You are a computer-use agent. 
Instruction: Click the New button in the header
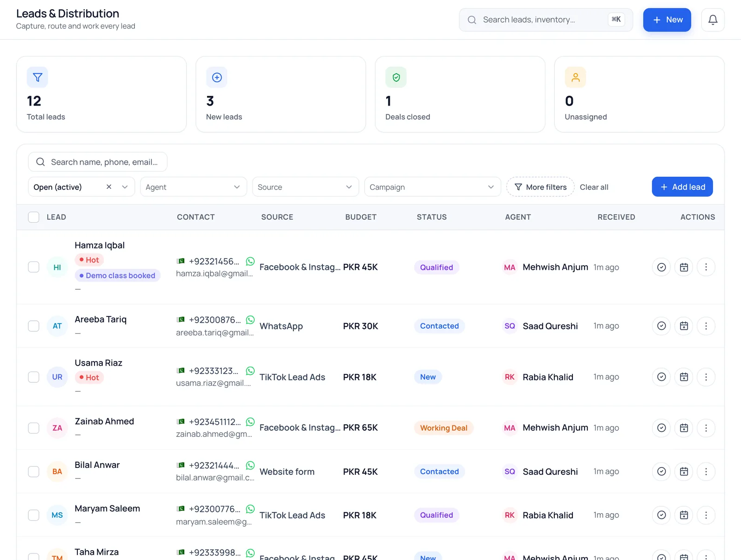(667, 20)
